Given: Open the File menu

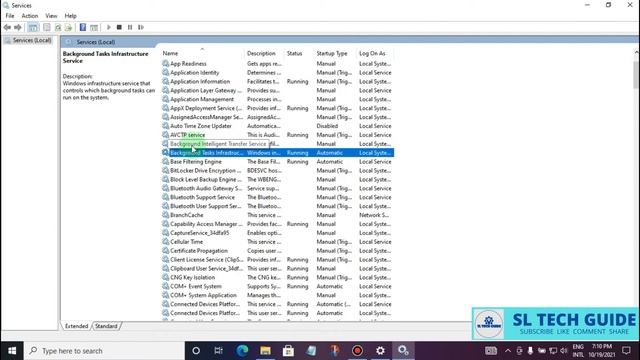Looking at the screenshot, I should pyautogui.click(x=10, y=16).
